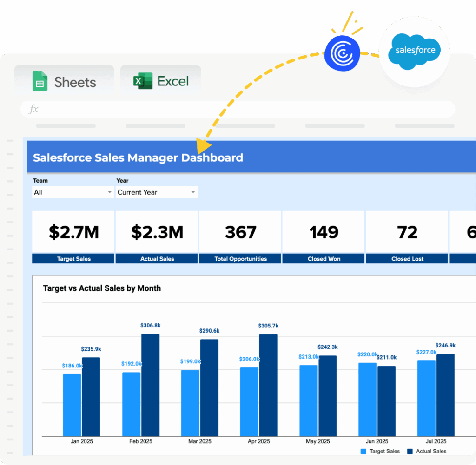Click the Feb 2025 $306.8k actual sales bar
Viewport: 476px width, 465px height.
(150, 385)
